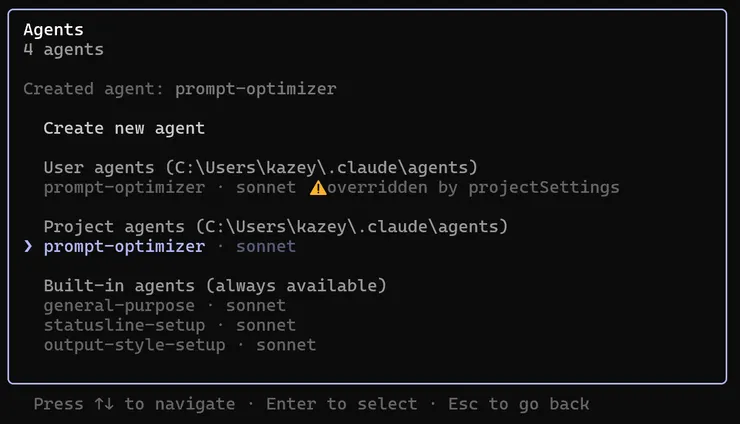
Task: Select the overridden user agent prompt-optimizer
Action: (124, 187)
